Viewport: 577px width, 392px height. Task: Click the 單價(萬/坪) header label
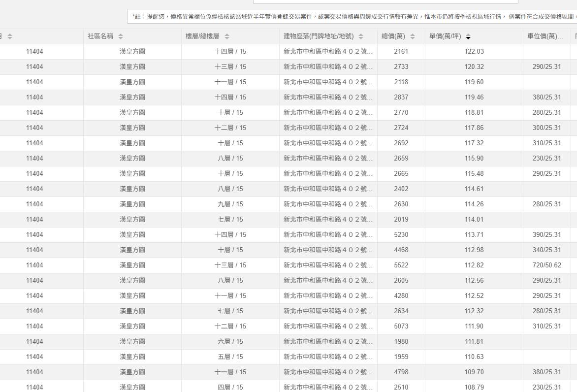pos(445,36)
